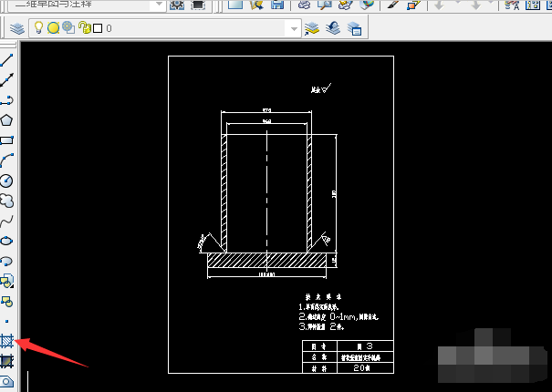Viewport: 552px width, 392px height.
Task: Select the Circle drawing tool
Action: [x=6, y=181]
